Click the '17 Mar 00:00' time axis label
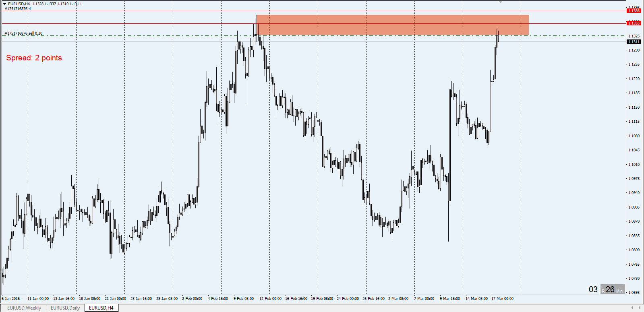The height and width of the screenshot is (312, 644). tap(502, 299)
